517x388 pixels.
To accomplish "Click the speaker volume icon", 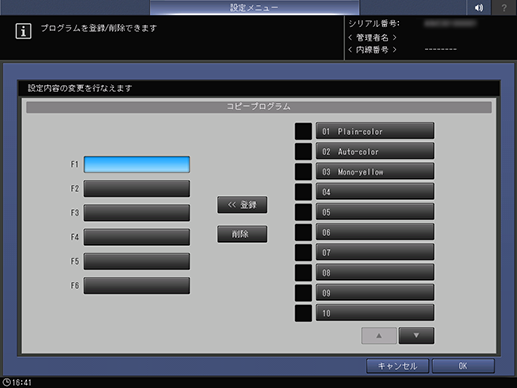I will (479, 7).
